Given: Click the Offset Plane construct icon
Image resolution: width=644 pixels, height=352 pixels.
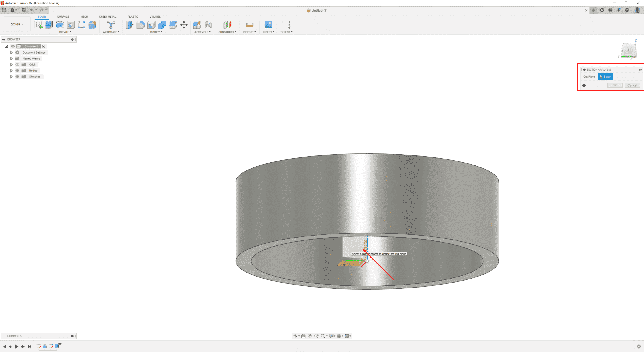Looking at the screenshot, I should pos(227,24).
